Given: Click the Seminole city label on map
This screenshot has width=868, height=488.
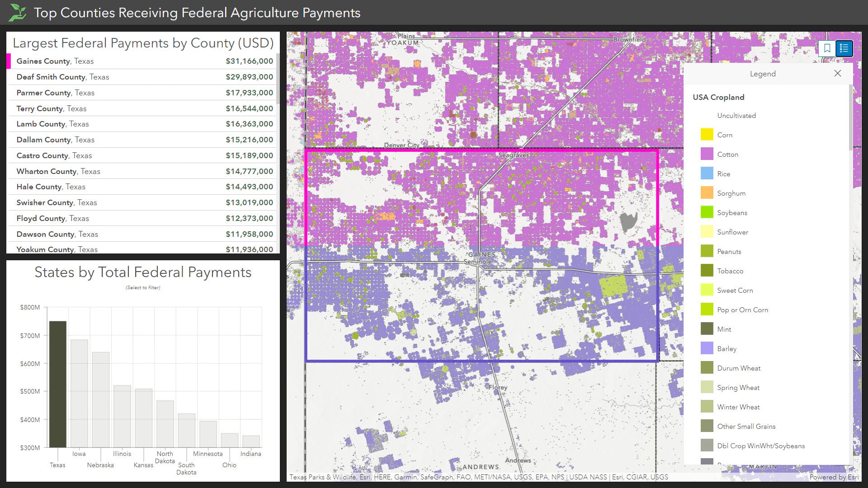Looking at the screenshot, I should (x=477, y=262).
